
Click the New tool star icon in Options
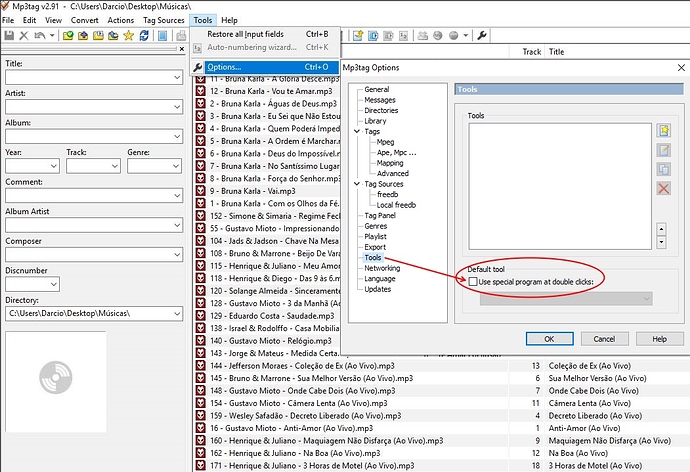(664, 130)
